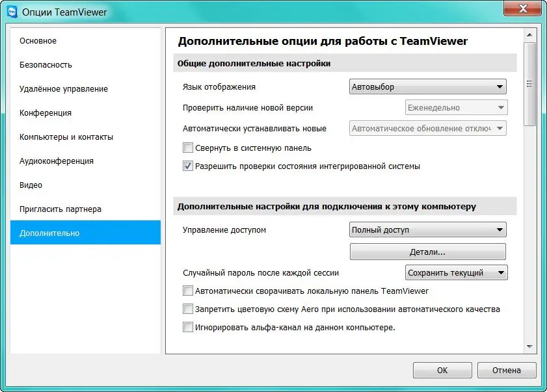
Task: Enable Запретить цветовую схему Aero checkbox
Action: (x=188, y=309)
